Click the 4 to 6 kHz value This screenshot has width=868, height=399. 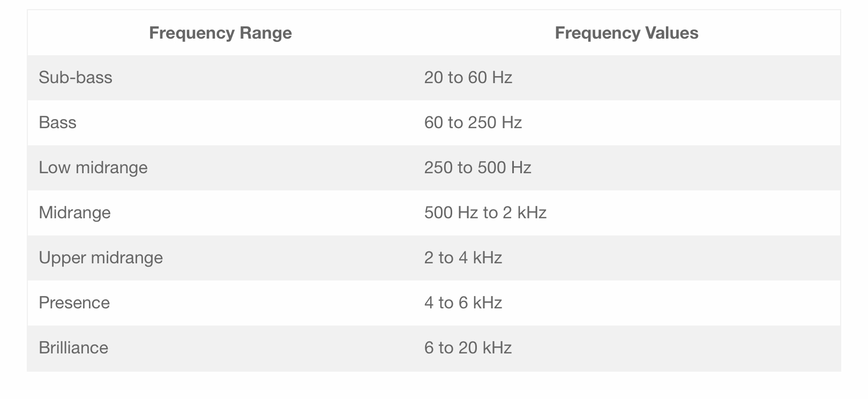click(463, 303)
